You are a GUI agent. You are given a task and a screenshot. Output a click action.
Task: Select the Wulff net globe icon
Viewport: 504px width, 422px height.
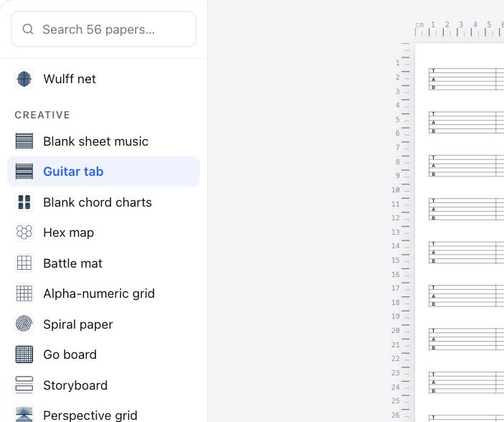[24, 79]
